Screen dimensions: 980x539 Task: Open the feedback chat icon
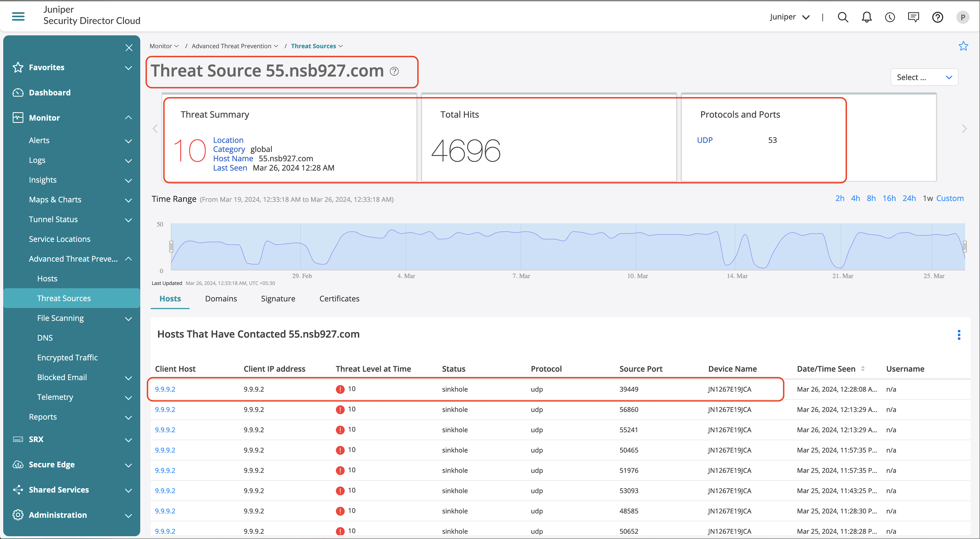[913, 17]
